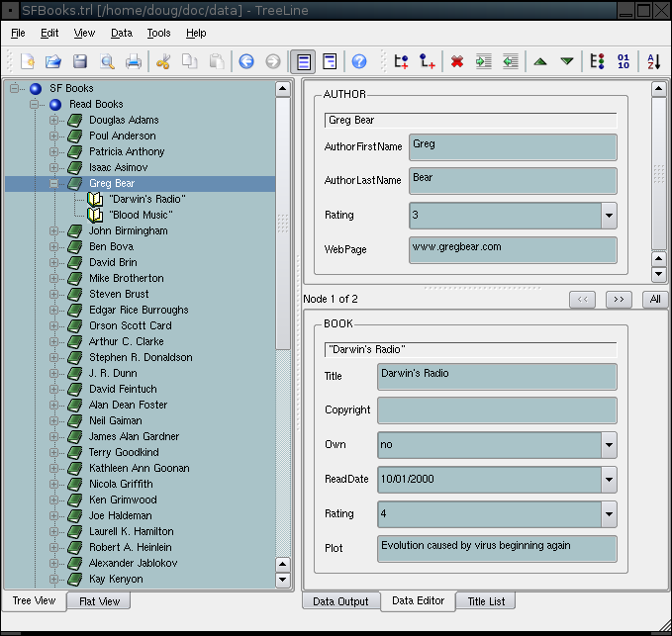Click the Paste clipboard icon
This screenshot has width=672, height=636.
pos(217,61)
